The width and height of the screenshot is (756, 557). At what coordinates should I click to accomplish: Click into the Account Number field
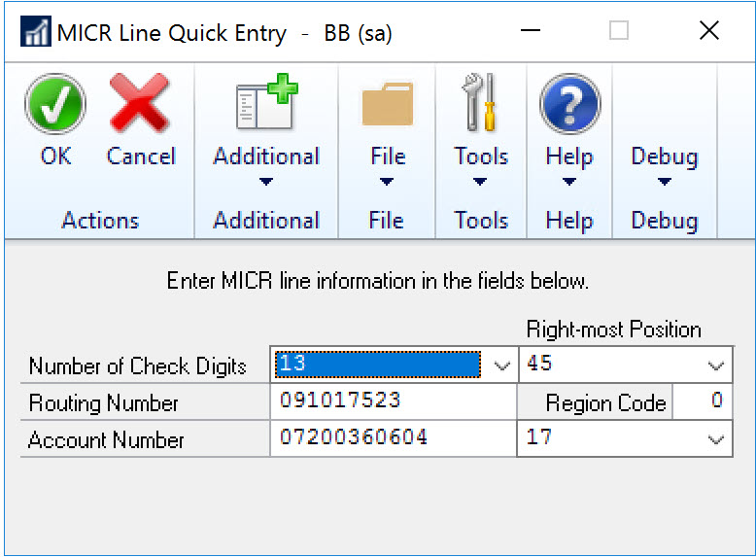(394, 438)
